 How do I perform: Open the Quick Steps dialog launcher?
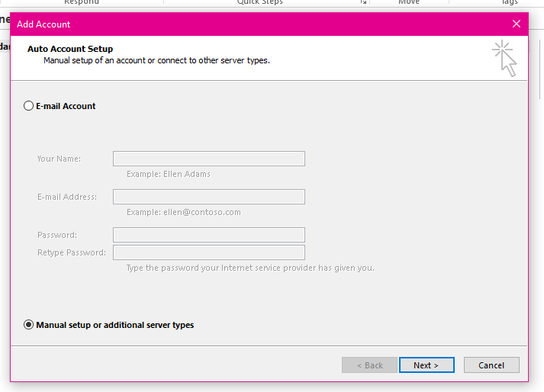pyautogui.click(x=363, y=2)
